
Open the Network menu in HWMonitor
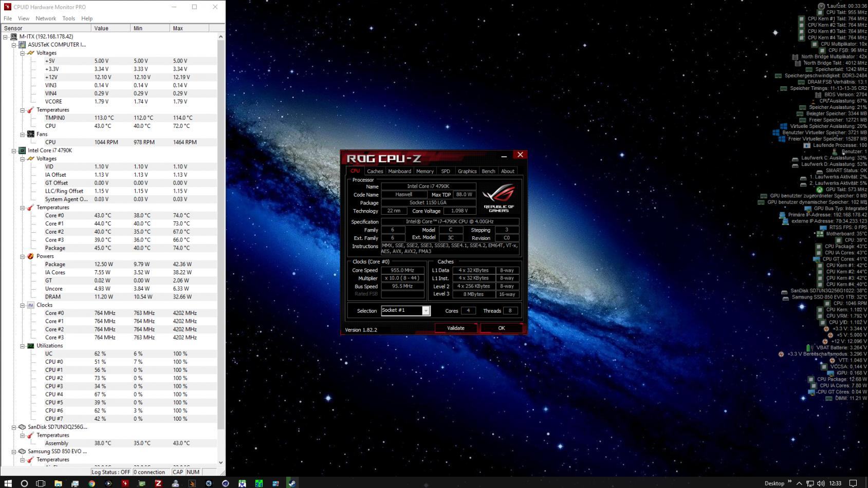pyautogui.click(x=46, y=18)
